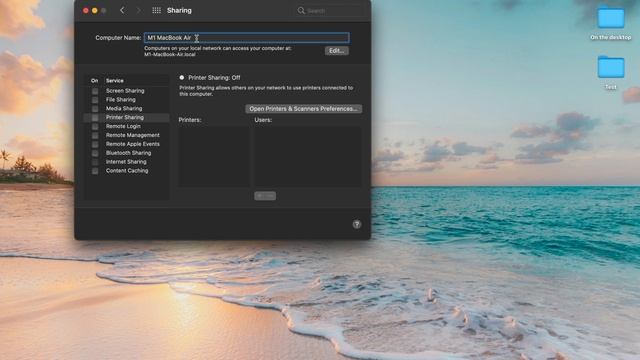Image resolution: width=640 pixels, height=360 pixels.
Task: Click the Edit... button
Action: (x=336, y=51)
